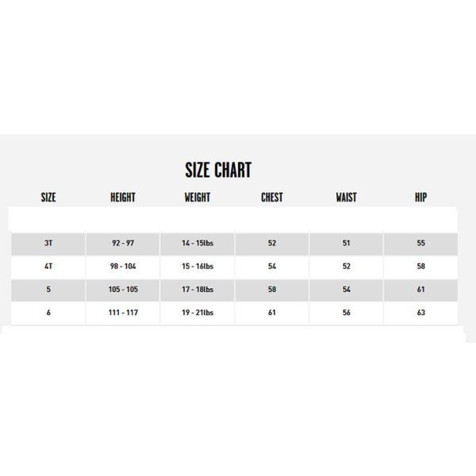Screen dimensions: 476x476
Task: Click the 111 - 117 height cell
Action: click(x=123, y=313)
